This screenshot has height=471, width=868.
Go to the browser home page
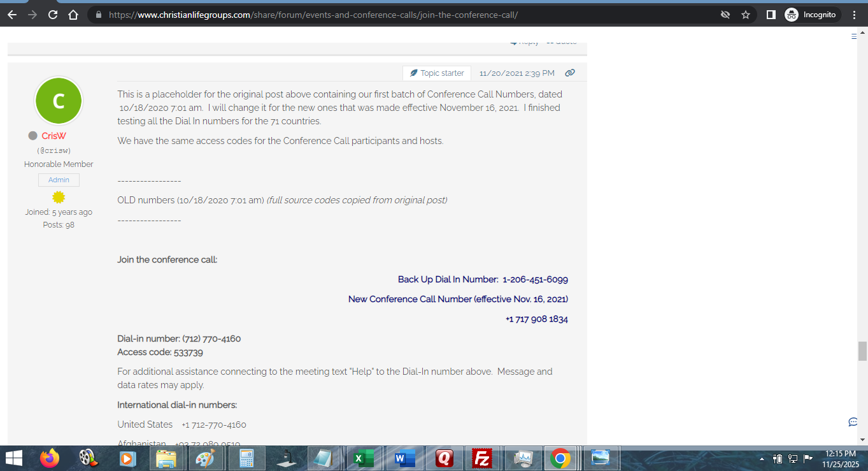[x=73, y=15]
